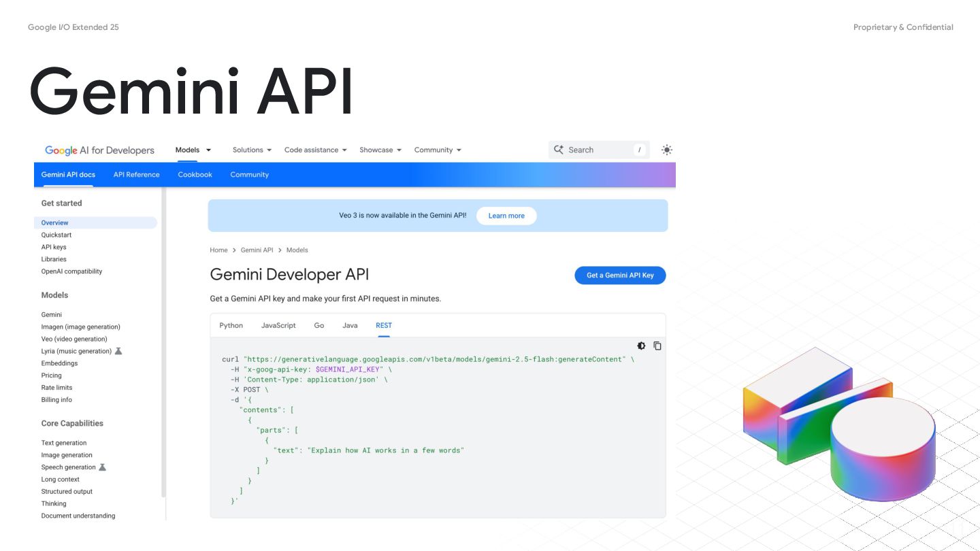Expand the Solutions dropdown
The width and height of the screenshot is (980, 551).
(x=252, y=150)
